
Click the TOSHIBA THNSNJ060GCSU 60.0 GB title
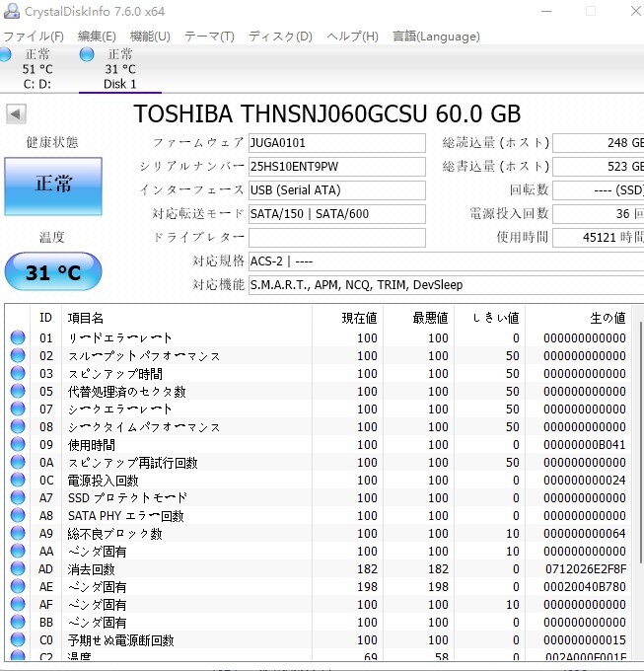pos(327,113)
